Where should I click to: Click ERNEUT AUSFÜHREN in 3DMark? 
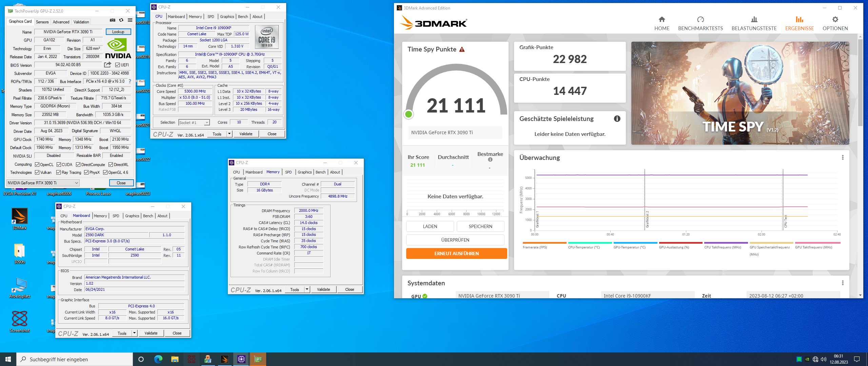[456, 253]
